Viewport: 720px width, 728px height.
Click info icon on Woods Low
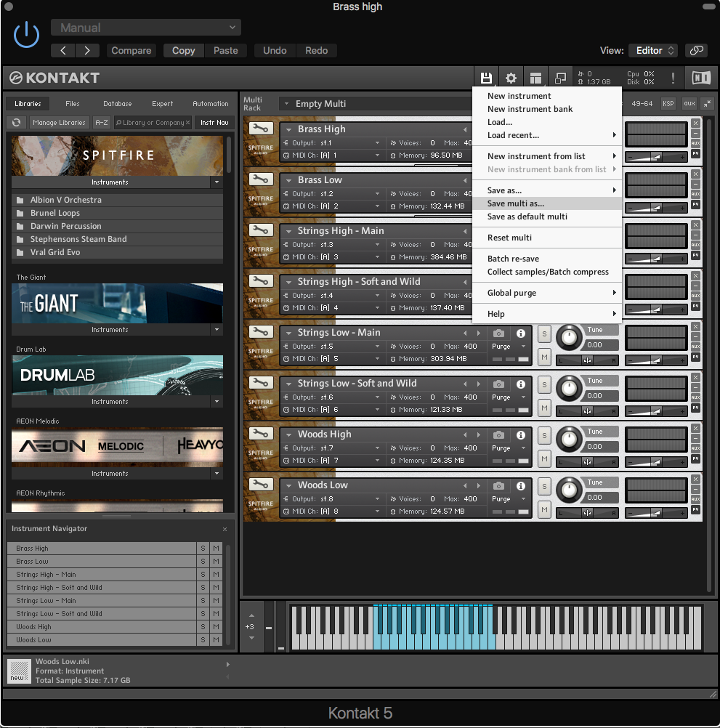pos(521,485)
